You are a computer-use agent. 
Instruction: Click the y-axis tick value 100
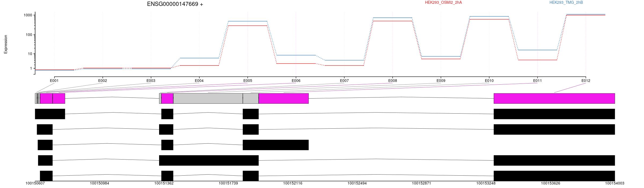coord(29,35)
